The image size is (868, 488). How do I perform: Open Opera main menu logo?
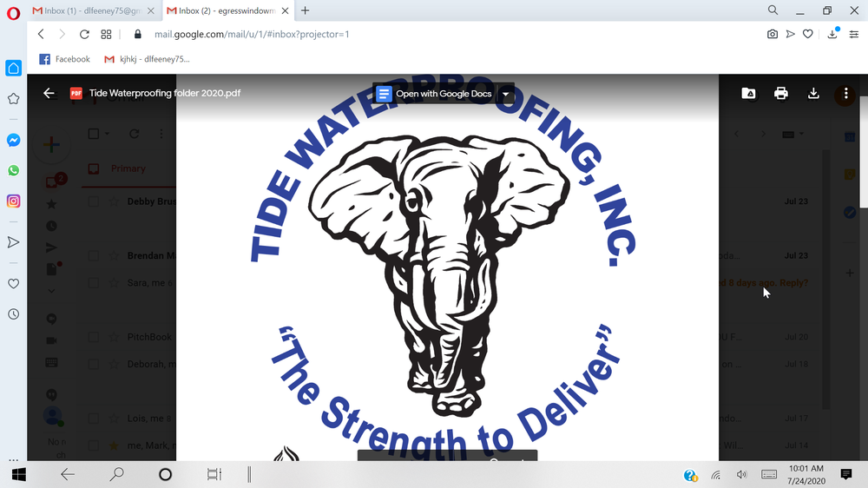(13, 13)
